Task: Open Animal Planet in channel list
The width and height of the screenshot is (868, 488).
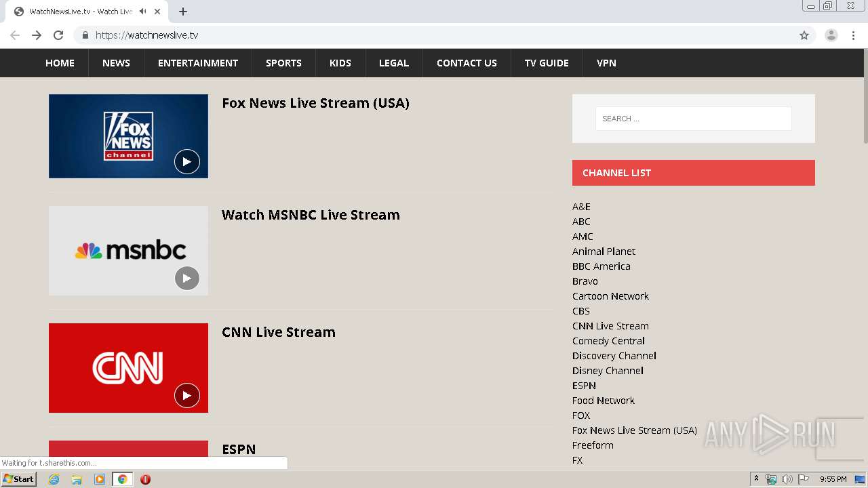Action: 604,251
